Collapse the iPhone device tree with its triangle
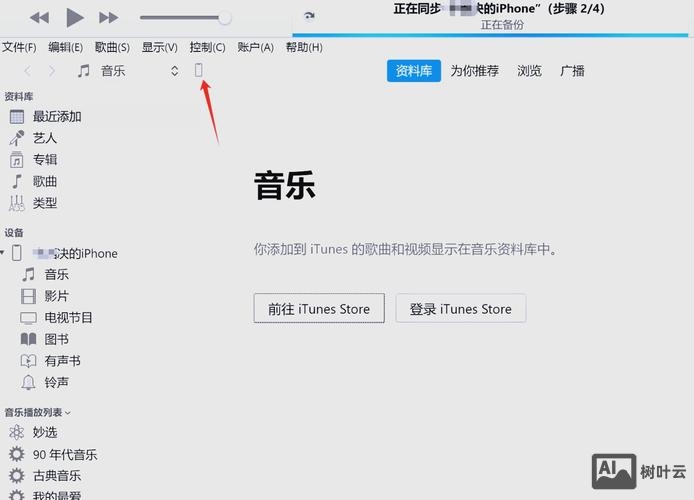The width and height of the screenshot is (694, 500). point(2,253)
